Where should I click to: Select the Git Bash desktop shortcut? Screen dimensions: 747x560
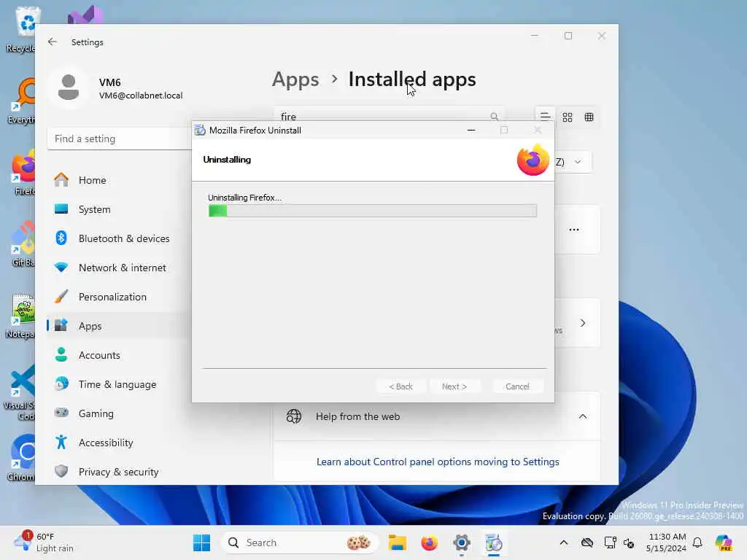(22, 244)
